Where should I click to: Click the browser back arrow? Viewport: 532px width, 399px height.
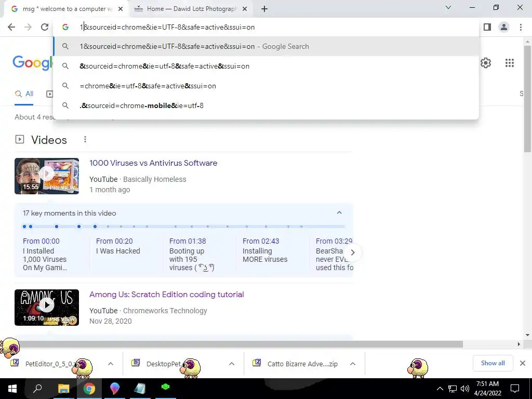[11, 27]
